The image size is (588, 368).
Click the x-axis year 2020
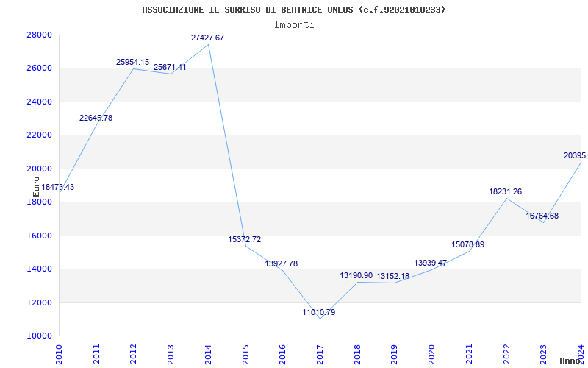coord(431,354)
